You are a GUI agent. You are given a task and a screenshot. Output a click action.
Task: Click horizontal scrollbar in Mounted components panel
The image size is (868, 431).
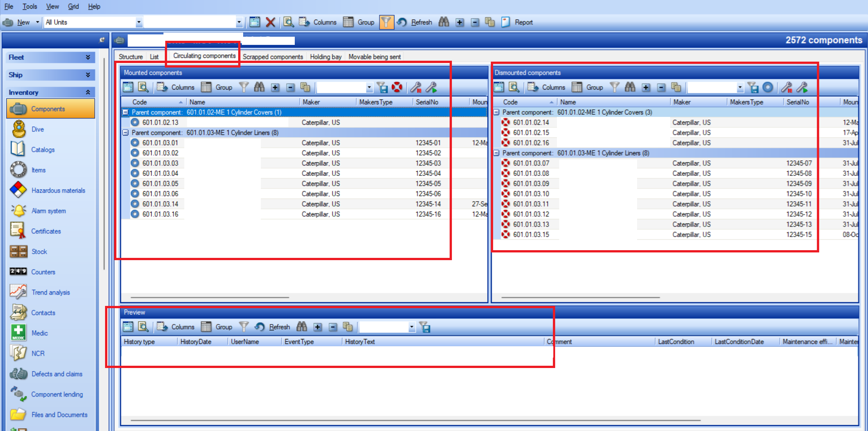click(210, 297)
